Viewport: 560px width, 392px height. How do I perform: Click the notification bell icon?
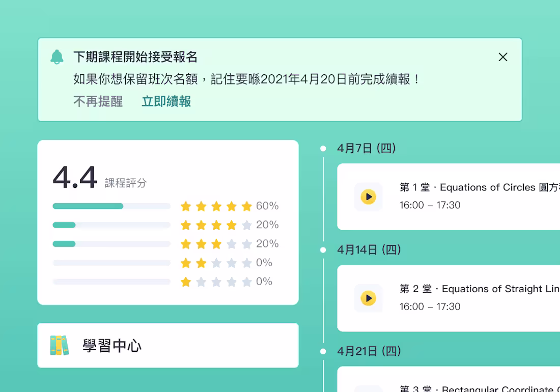[x=57, y=57]
